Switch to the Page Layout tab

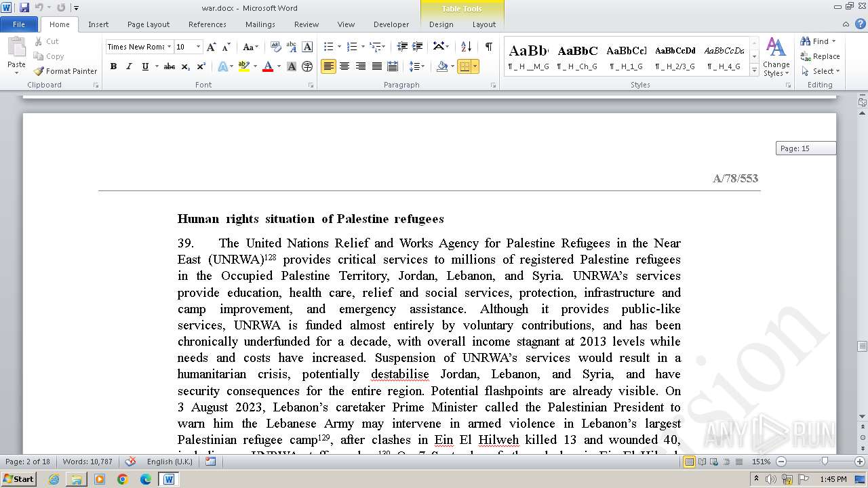pos(149,24)
